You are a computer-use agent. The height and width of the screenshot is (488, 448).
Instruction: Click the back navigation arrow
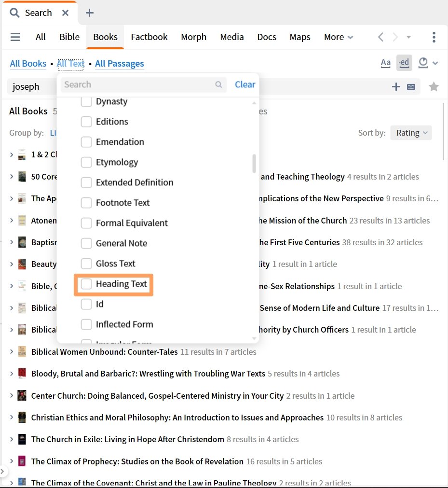(x=380, y=37)
